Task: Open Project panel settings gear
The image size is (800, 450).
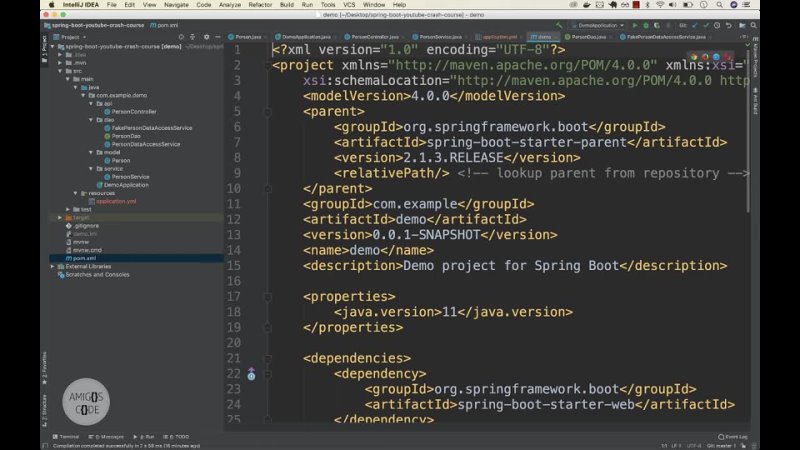Action: coord(206,37)
